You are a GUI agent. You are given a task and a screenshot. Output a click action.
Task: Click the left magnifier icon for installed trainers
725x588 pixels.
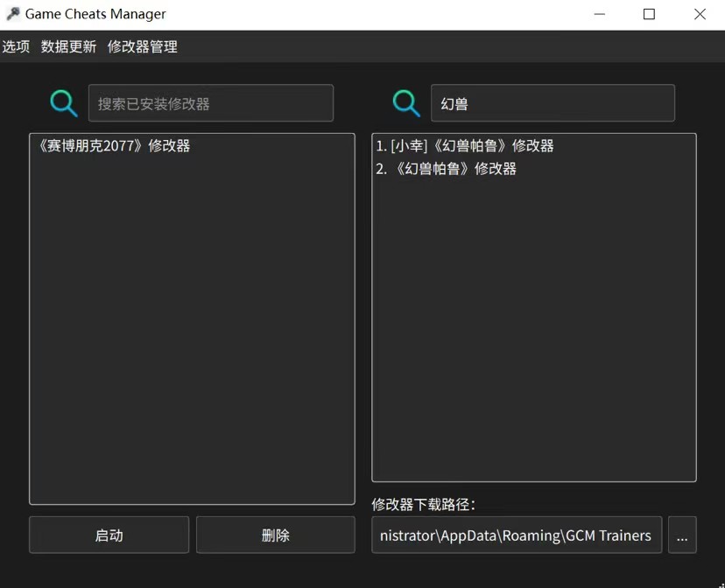point(63,103)
